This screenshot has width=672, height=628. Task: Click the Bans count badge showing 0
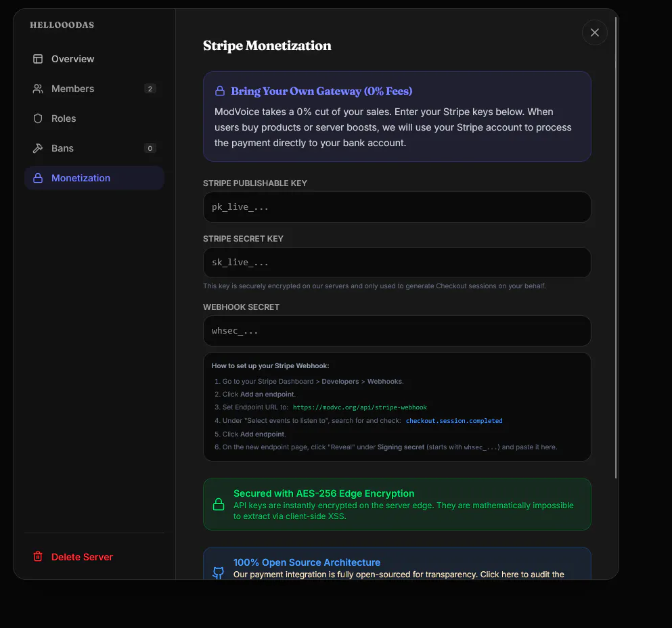(x=150, y=148)
